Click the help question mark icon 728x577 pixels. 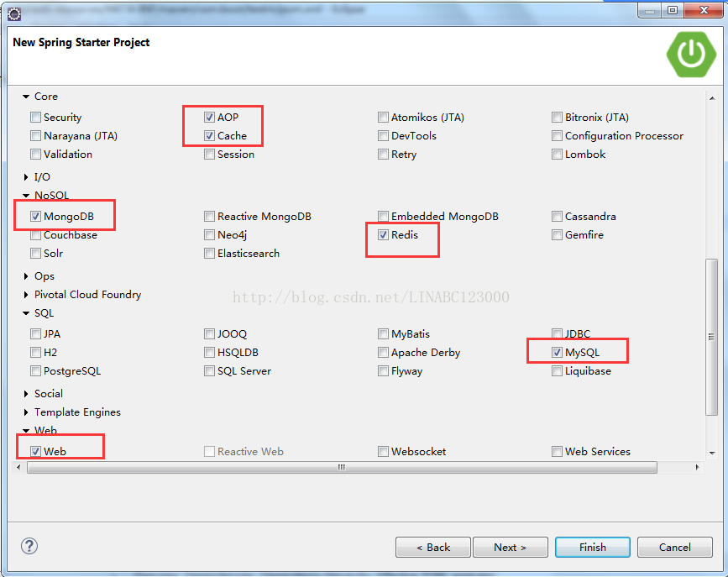[29, 546]
